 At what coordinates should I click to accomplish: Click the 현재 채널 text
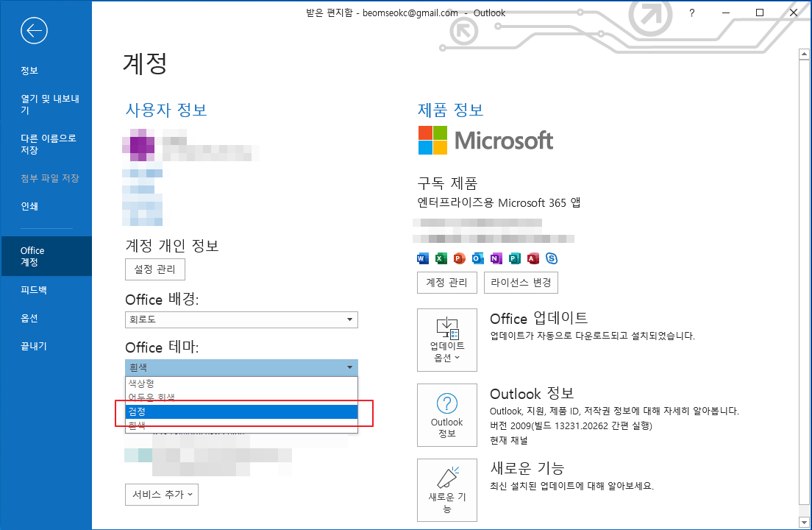click(x=508, y=440)
